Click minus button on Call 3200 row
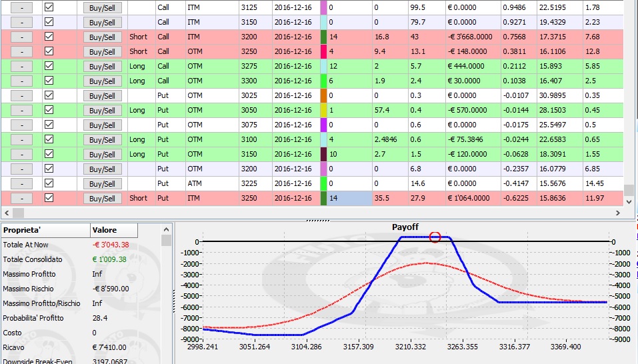 click(x=21, y=37)
